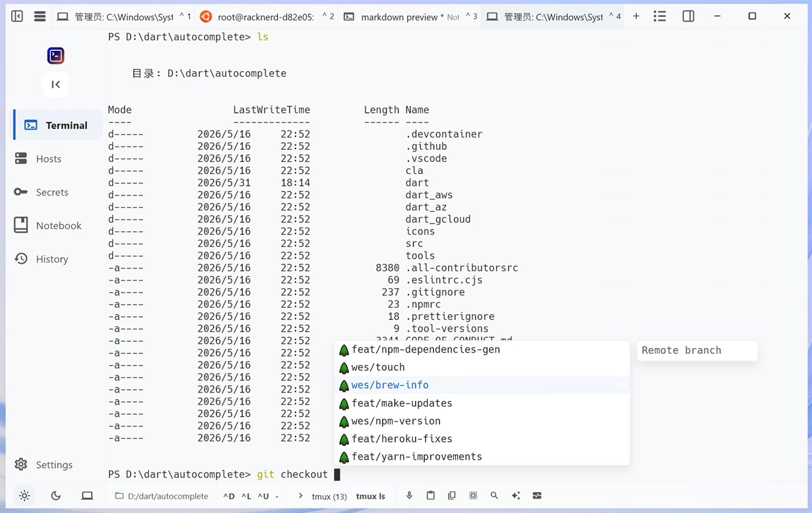Click the select-all dashed square icon
The height and width of the screenshot is (513, 812).
click(474, 495)
